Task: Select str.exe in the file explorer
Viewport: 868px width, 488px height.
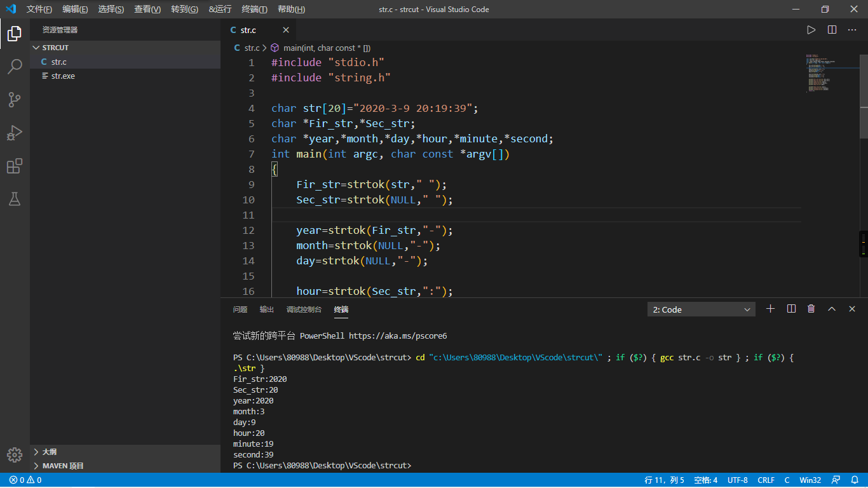Action: tap(125, 76)
